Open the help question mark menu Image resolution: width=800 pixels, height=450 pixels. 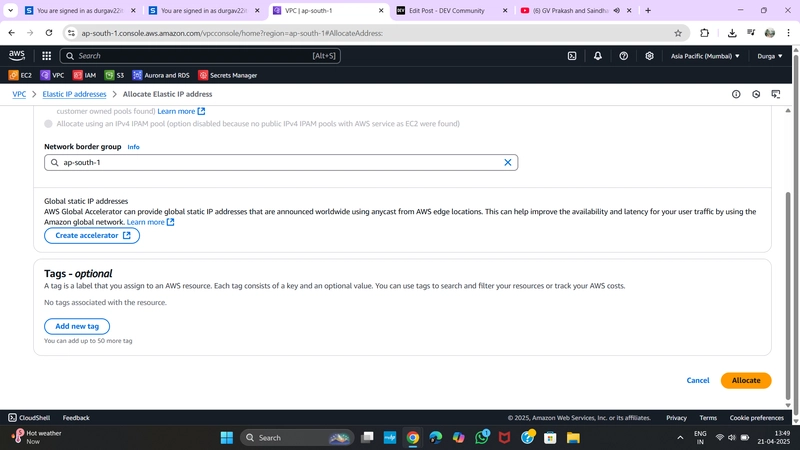click(623, 56)
